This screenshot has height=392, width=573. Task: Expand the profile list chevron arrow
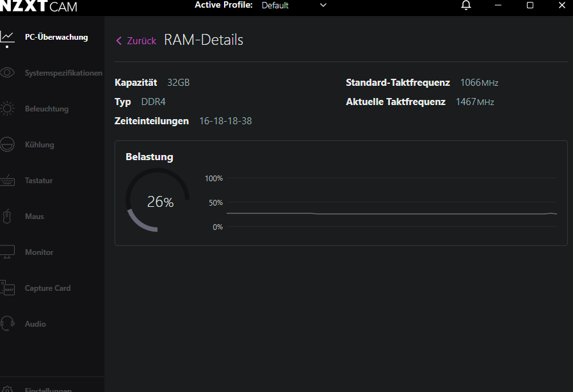[323, 5]
